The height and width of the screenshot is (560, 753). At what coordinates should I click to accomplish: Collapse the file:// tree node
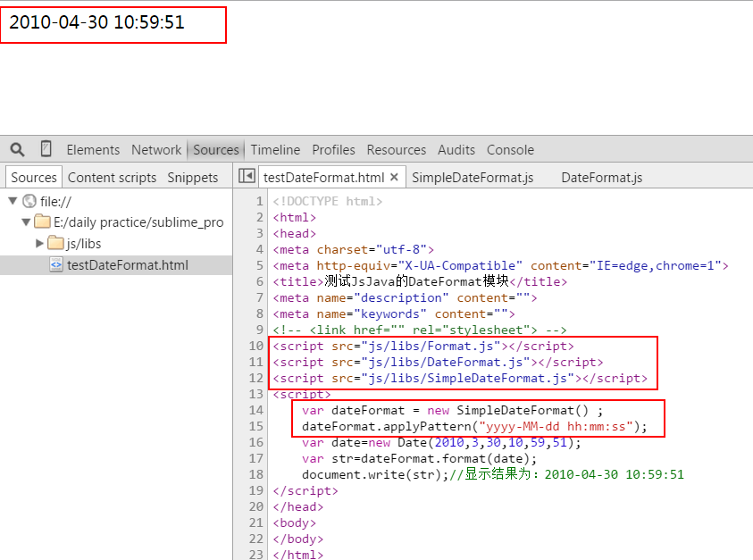coord(13,201)
